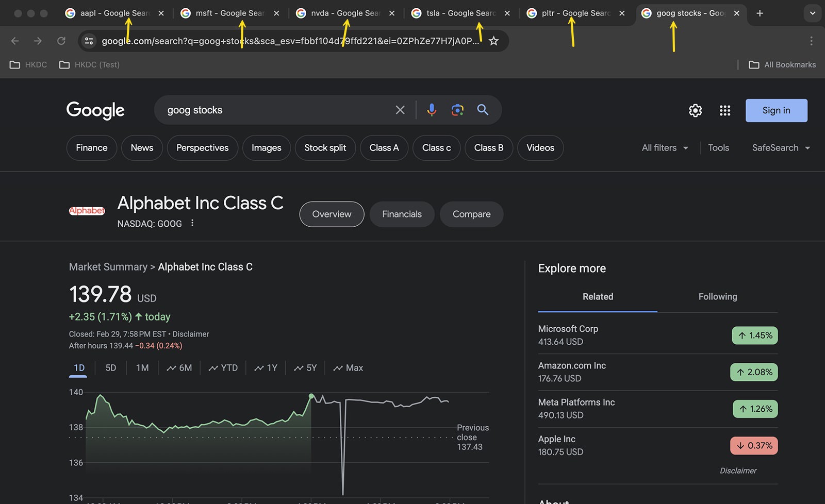Open site information icon in address bar
Viewport: 825px width, 504px height.
89,41
